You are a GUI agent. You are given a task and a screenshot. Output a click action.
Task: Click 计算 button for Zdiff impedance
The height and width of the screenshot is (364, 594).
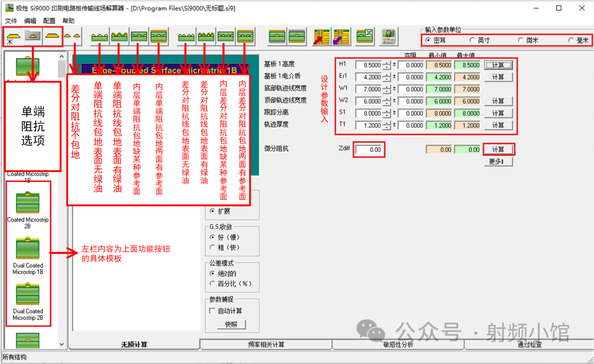498,150
